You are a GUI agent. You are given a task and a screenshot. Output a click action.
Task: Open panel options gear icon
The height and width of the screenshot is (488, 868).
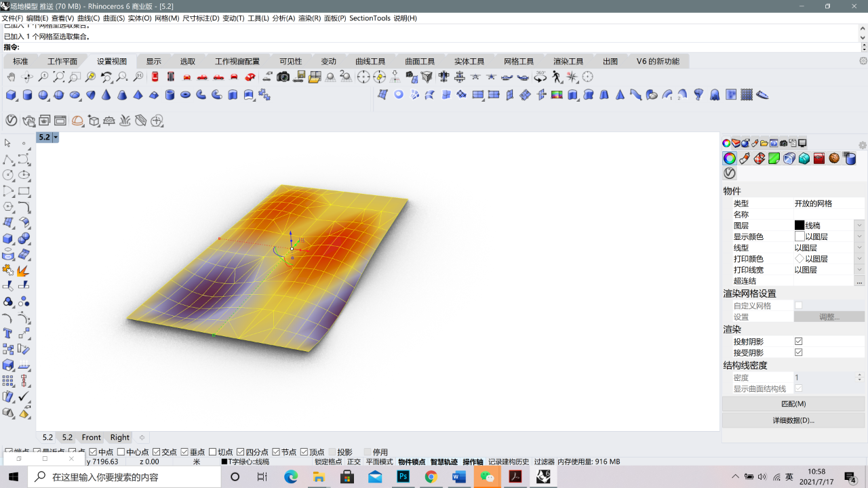[x=863, y=145]
